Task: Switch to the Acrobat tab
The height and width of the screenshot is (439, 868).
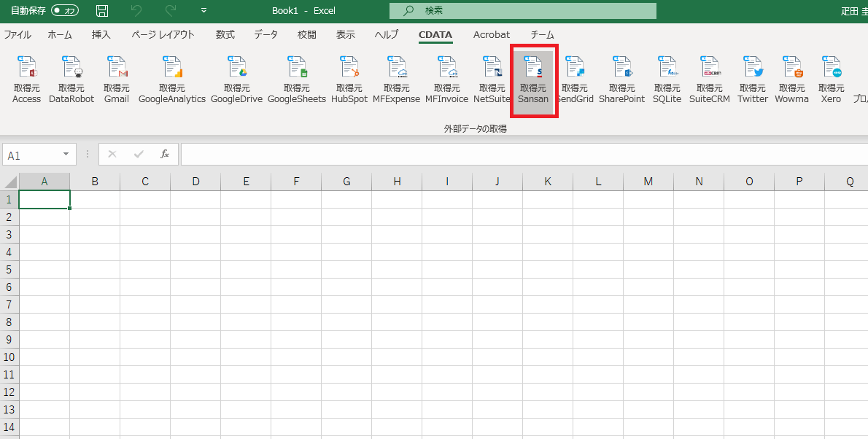Action: point(492,34)
